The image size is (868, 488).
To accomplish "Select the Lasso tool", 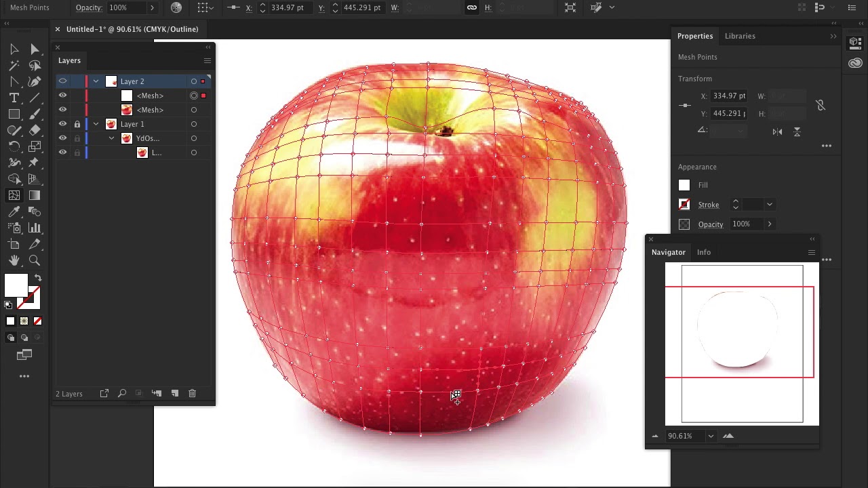I will (x=35, y=66).
